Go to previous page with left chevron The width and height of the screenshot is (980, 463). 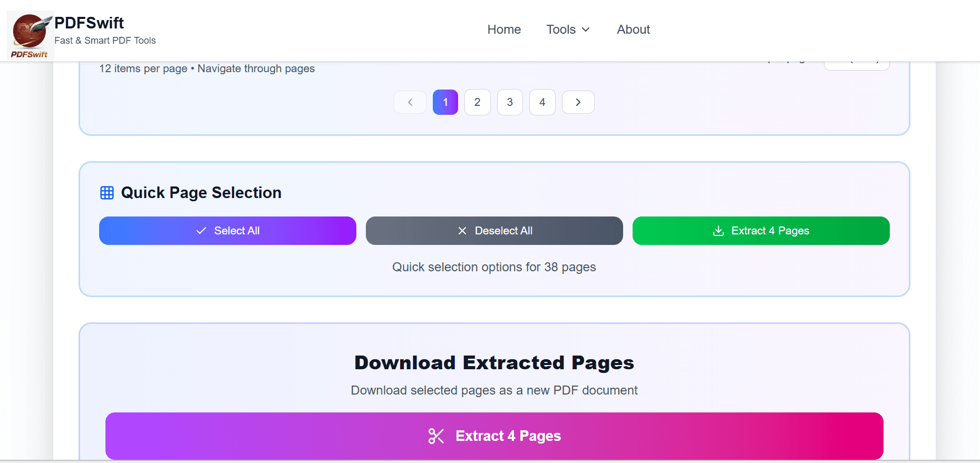[x=410, y=102]
